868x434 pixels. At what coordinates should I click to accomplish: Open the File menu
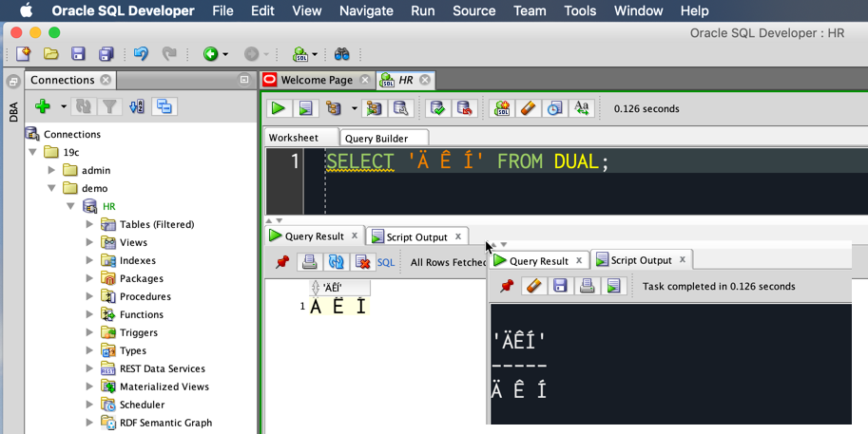222,10
